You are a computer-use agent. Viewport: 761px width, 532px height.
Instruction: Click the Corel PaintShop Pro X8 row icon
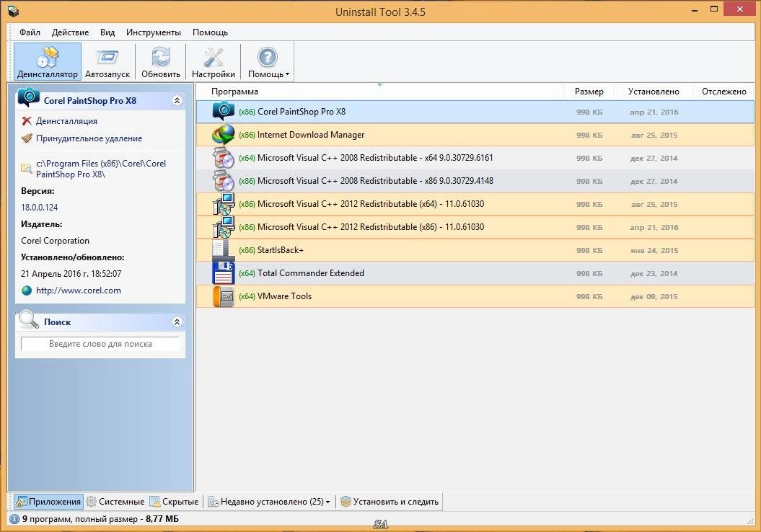click(x=224, y=111)
